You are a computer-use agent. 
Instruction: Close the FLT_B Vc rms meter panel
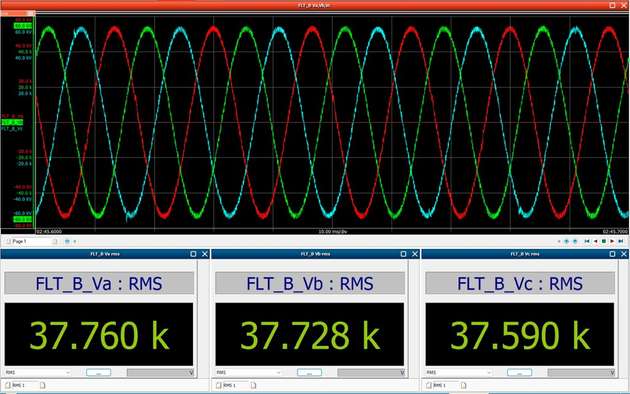pos(624,254)
